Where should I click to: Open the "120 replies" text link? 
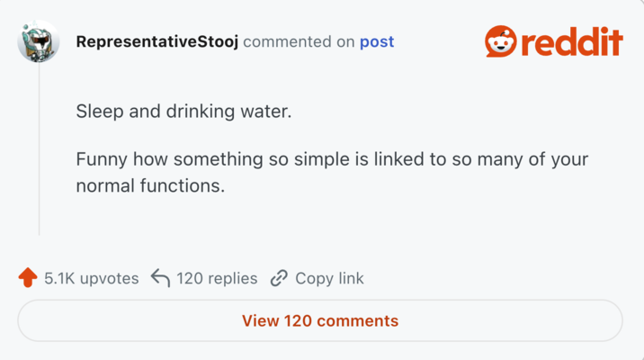pos(217,278)
